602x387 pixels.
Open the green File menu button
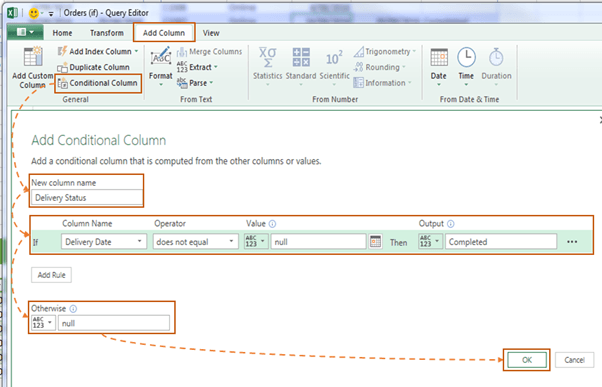[x=25, y=32]
